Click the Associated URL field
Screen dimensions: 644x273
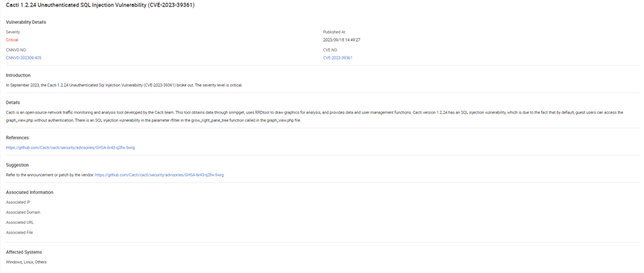(x=19, y=222)
